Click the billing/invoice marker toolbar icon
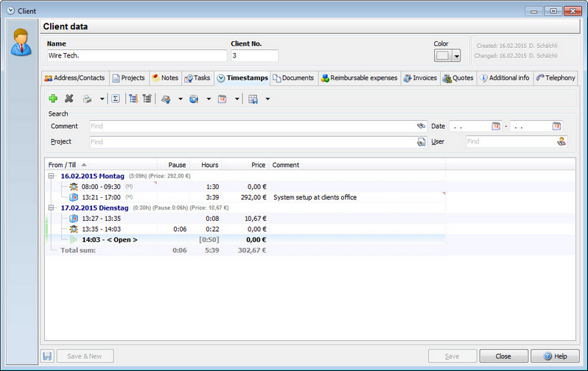 [x=166, y=99]
